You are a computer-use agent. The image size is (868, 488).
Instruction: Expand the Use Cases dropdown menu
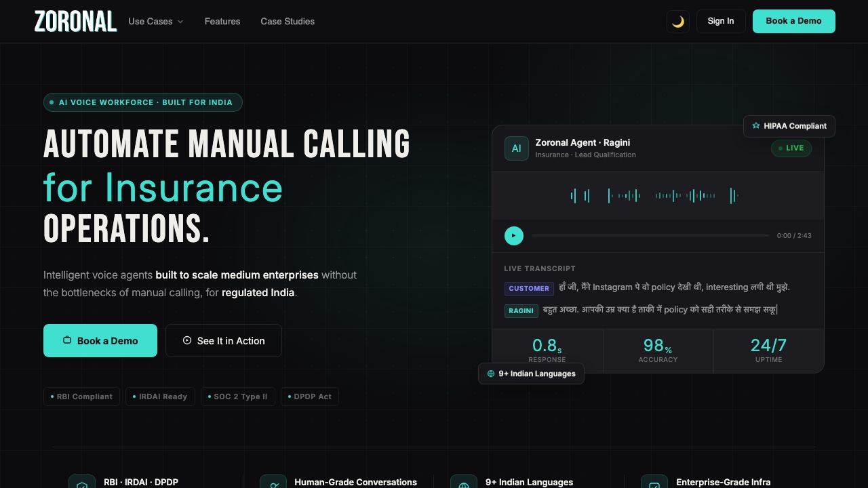click(x=156, y=22)
